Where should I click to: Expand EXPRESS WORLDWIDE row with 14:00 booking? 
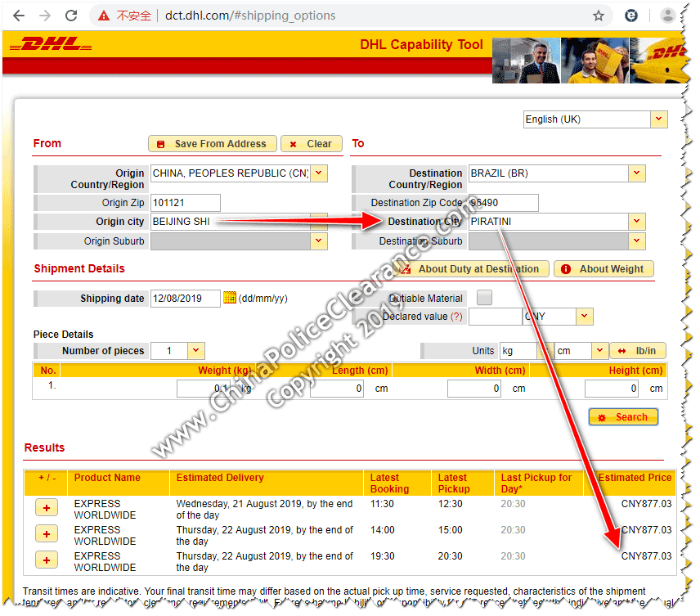(x=47, y=534)
